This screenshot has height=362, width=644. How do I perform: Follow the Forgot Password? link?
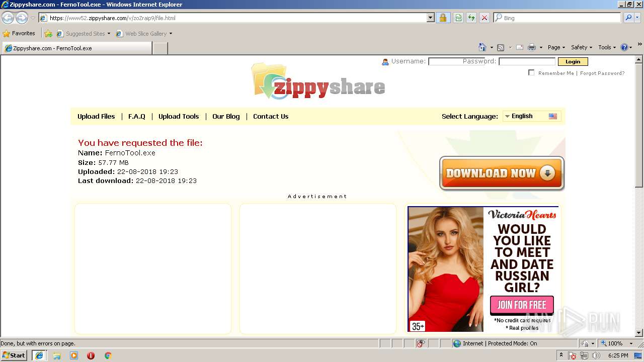(602, 73)
